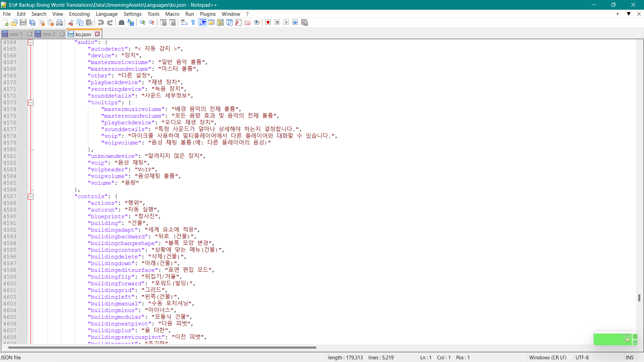Toggle Word Wrap toolbar button
Viewport: 644px width, 362px height.
[x=184, y=22]
